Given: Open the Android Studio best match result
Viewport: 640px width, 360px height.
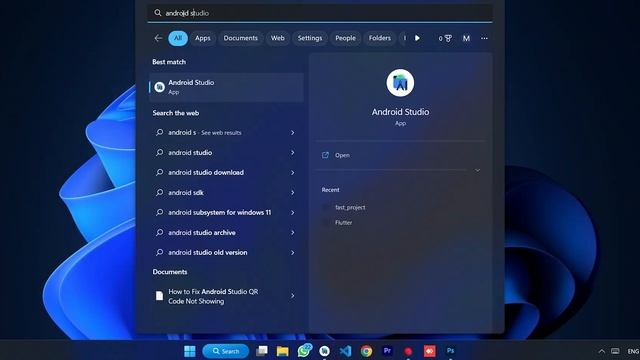Looking at the screenshot, I should 227,87.
